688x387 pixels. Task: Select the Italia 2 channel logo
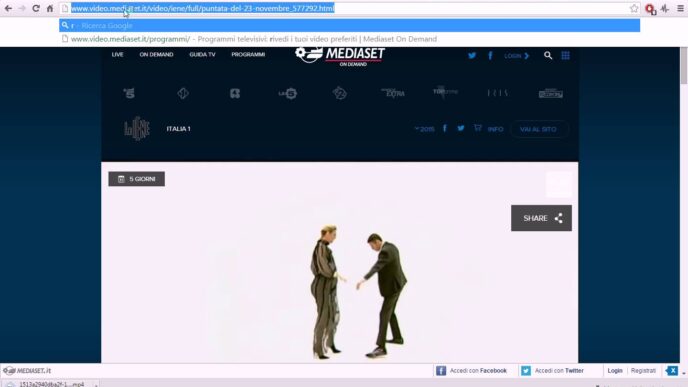pyautogui.click(x=340, y=93)
